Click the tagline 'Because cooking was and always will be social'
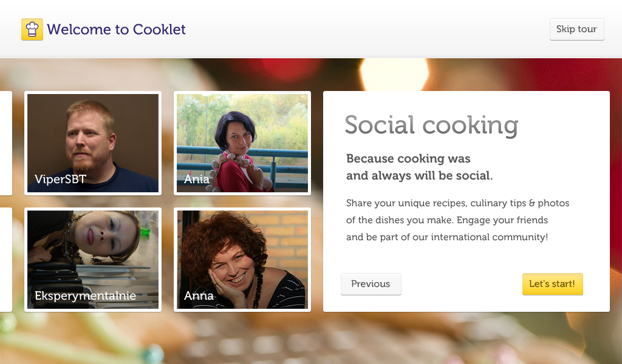 point(419,167)
